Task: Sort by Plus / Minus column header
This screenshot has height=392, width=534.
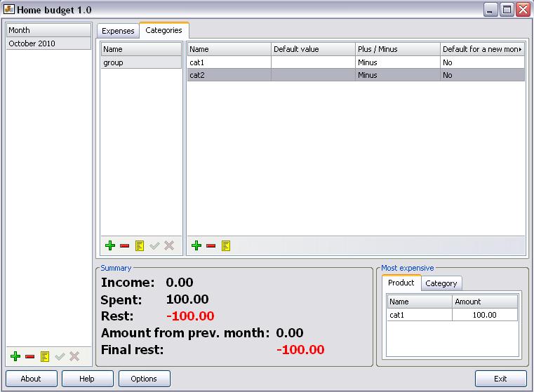Action: pos(397,49)
